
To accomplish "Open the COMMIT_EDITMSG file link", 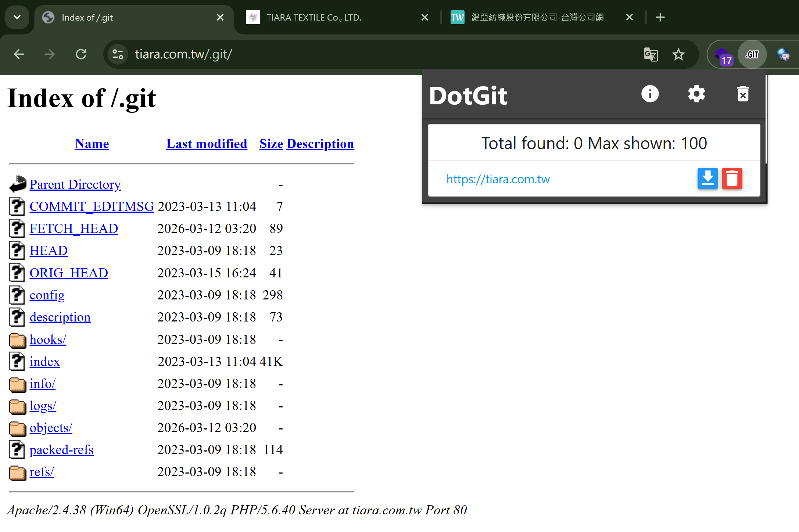I will pyautogui.click(x=92, y=206).
